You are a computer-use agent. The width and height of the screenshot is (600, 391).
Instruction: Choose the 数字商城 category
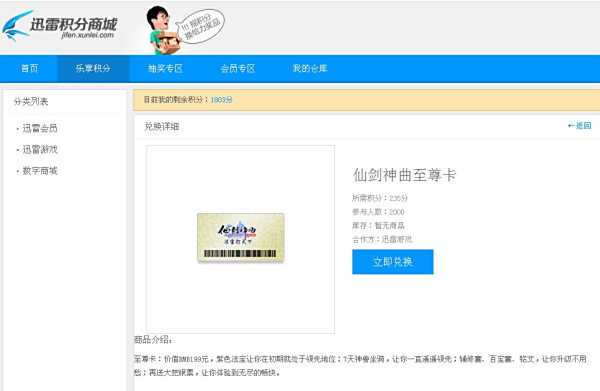pyautogui.click(x=40, y=171)
